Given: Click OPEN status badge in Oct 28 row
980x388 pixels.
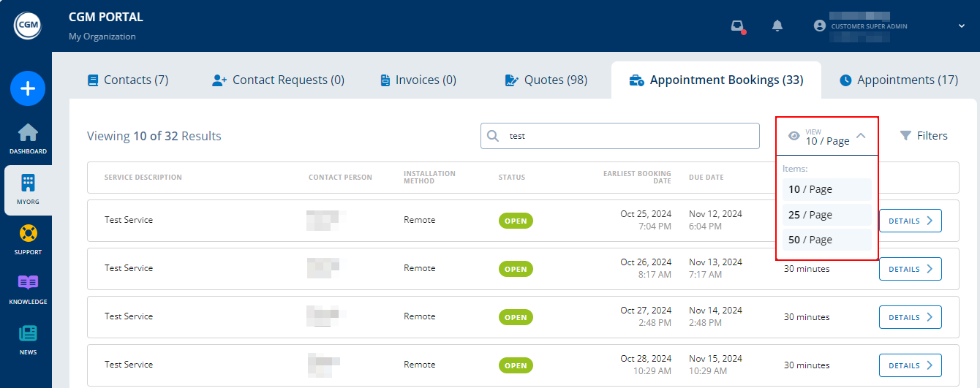Looking at the screenshot, I should pos(516,365).
